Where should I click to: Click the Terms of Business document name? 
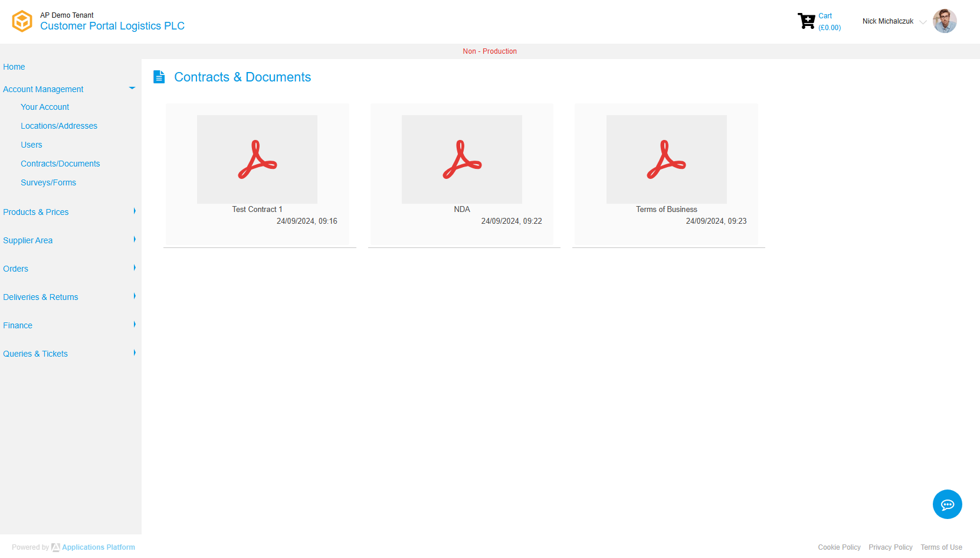click(667, 210)
